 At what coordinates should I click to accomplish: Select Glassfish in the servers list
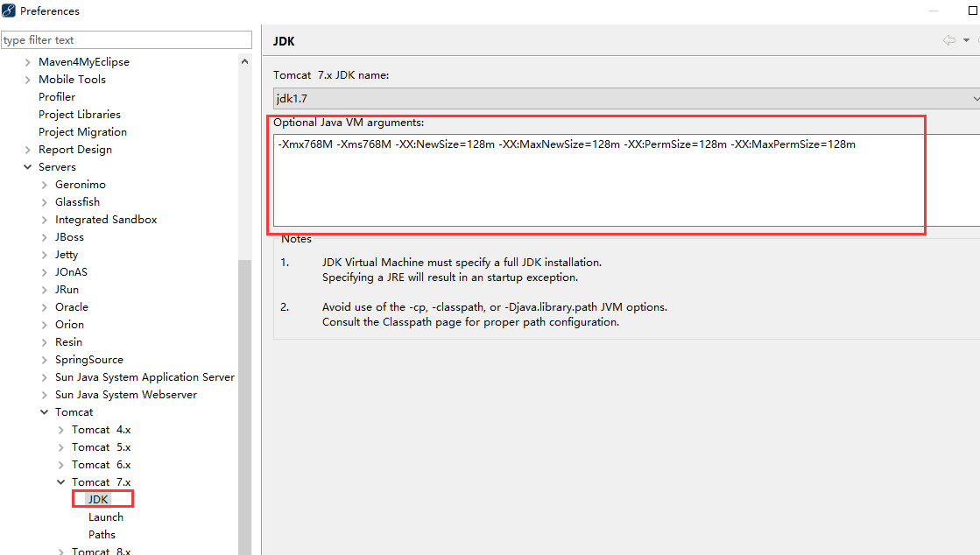77,202
